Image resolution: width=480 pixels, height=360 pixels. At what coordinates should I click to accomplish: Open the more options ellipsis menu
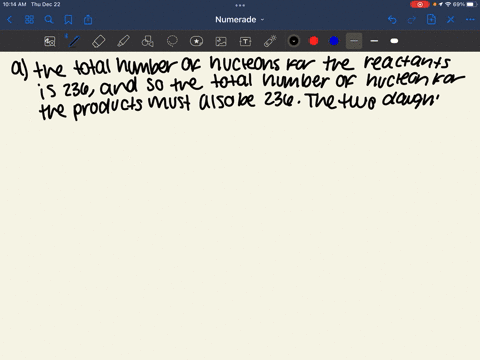pyautogui.click(x=470, y=20)
